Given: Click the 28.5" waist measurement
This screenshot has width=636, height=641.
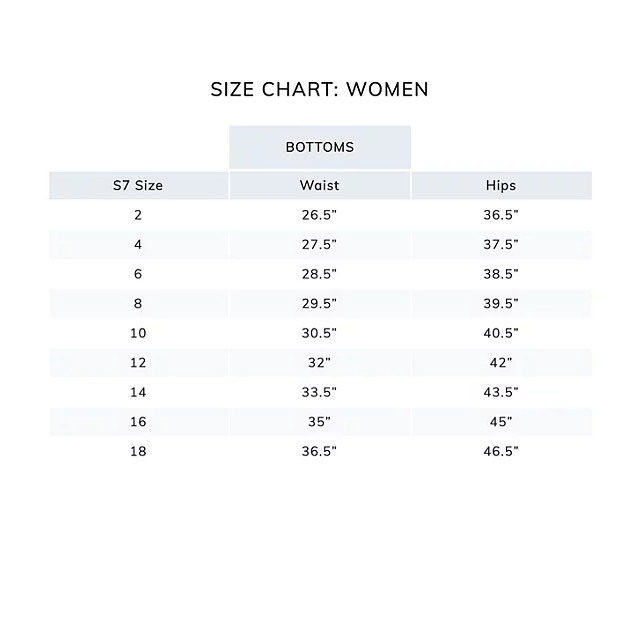Looking at the screenshot, I should (x=319, y=274).
